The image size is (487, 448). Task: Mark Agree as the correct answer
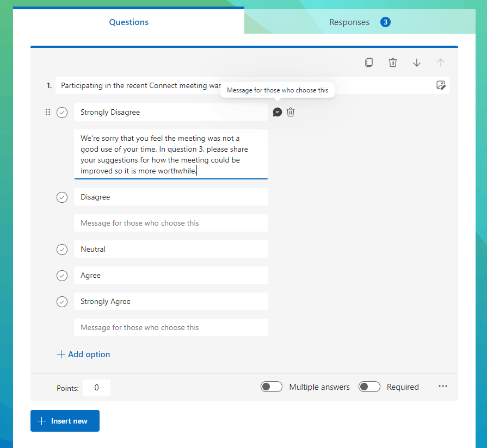tap(62, 276)
